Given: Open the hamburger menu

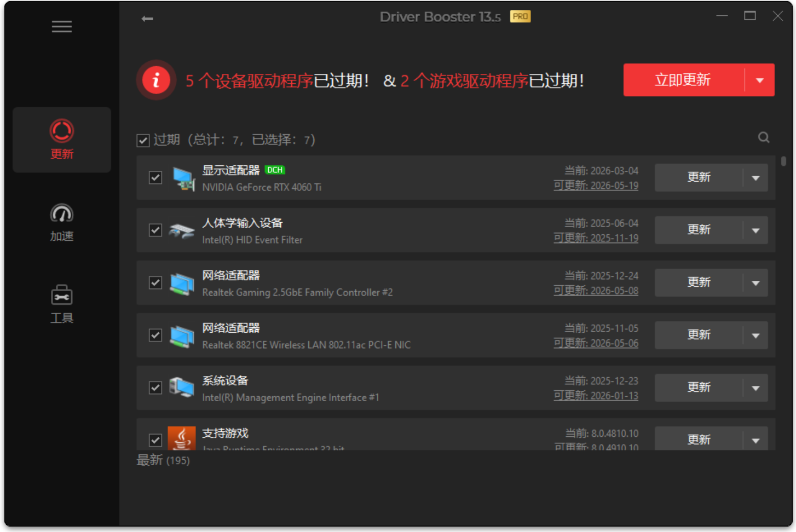Looking at the screenshot, I should click(x=62, y=27).
